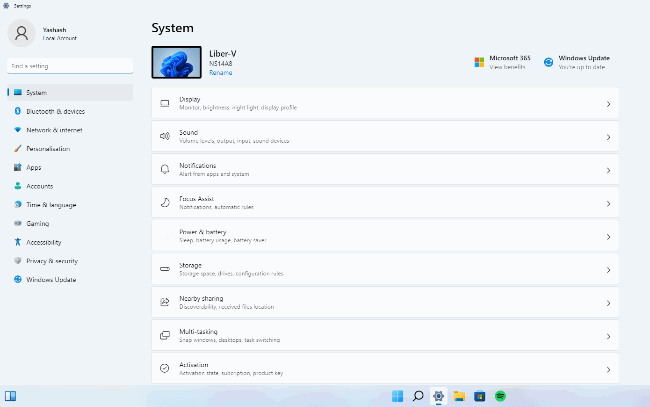
Task: Click the Focus Assist moon icon
Action: click(165, 203)
